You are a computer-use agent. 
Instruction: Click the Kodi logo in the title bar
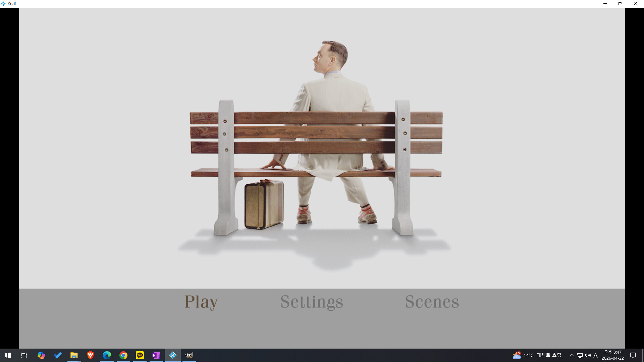tap(3, 4)
